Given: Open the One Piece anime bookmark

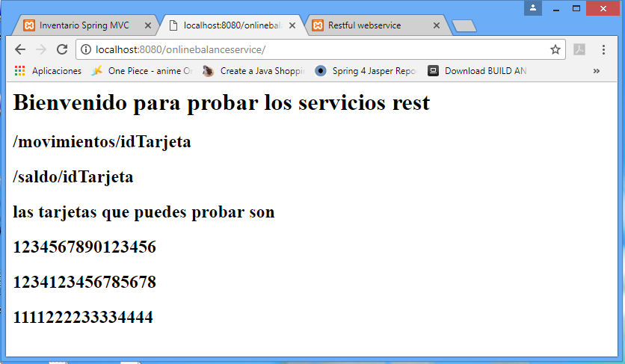Looking at the screenshot, I should [x=142, y=71].
